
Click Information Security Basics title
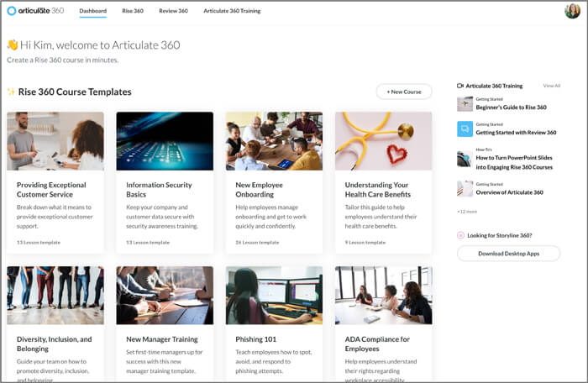(159, 190)
